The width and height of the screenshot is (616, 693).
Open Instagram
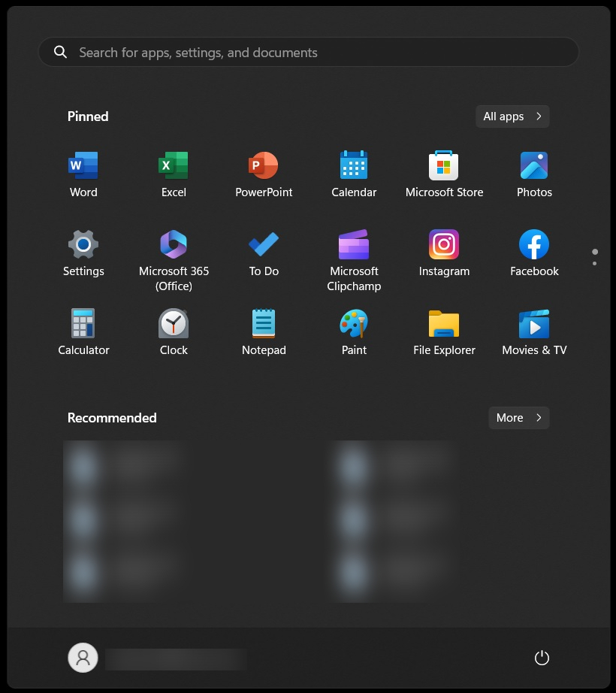pyautogui.click(x=444, y=253)
